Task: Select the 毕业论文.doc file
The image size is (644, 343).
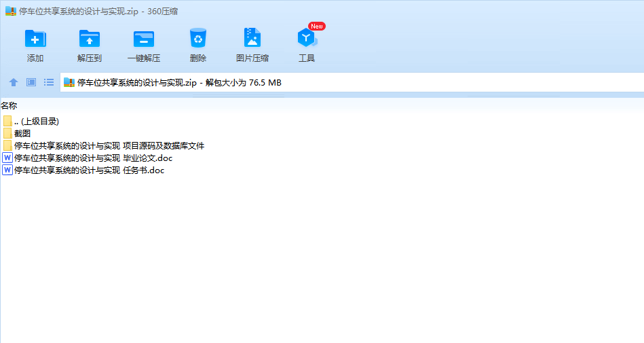Action: [x=88, y=158]
